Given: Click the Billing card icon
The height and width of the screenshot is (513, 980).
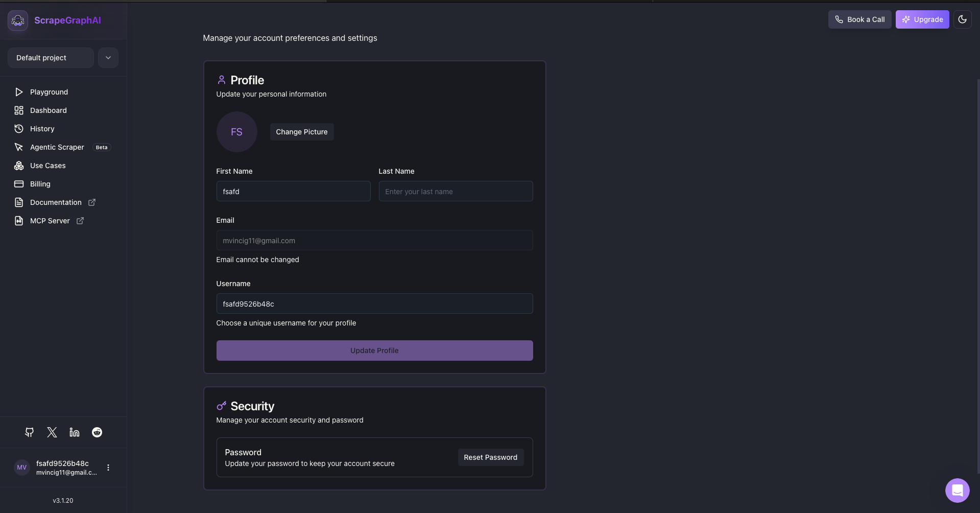Looking at the screenshot, I should (18, 184).
